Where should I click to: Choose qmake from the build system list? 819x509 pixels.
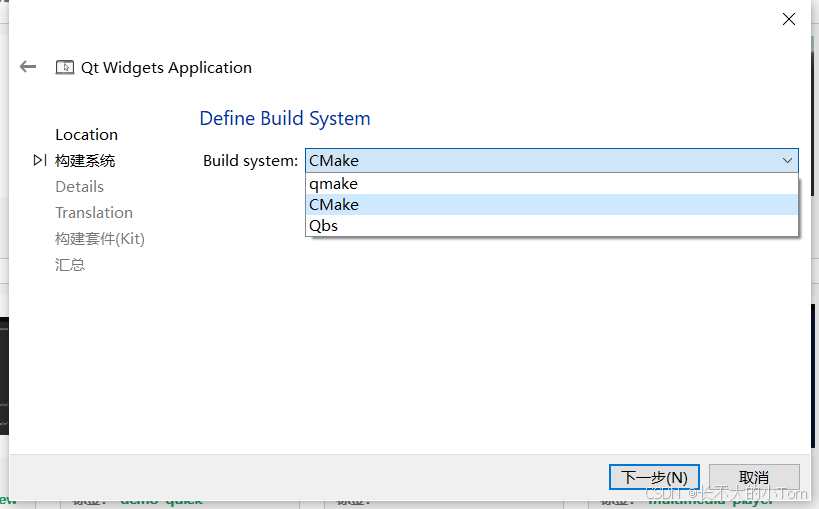coord(552,184)
